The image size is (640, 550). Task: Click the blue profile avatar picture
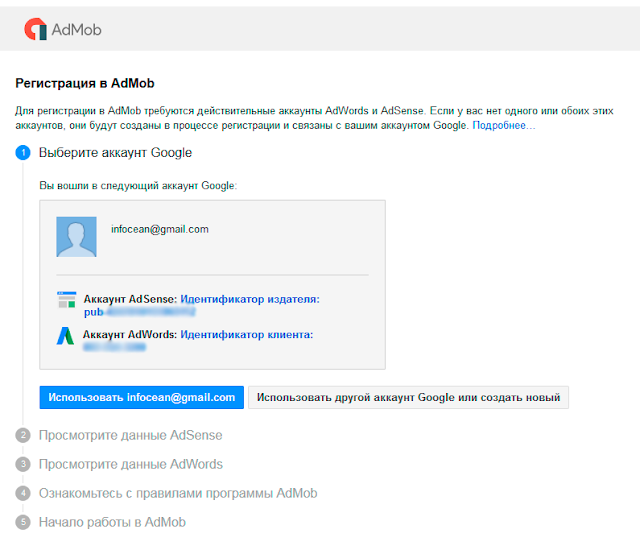coord(76,237)
